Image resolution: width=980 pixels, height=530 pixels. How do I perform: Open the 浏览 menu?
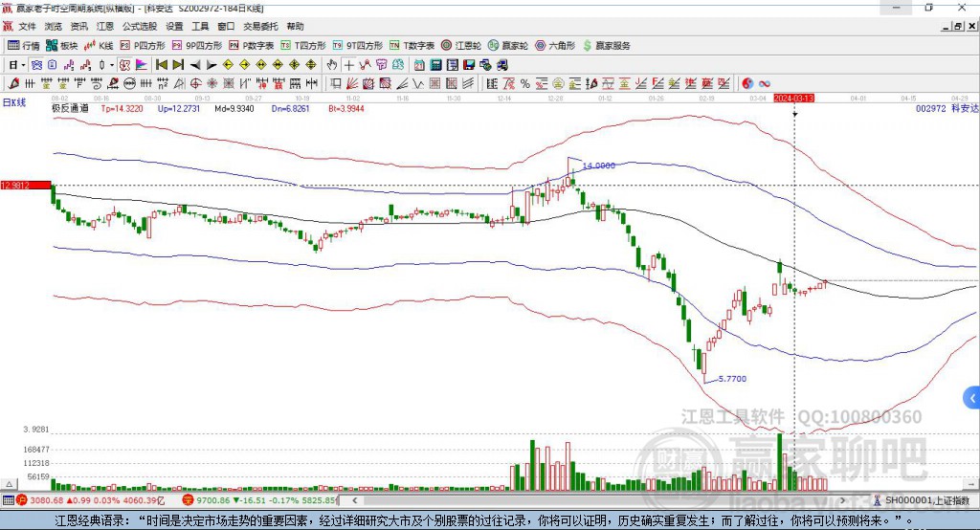pos(54,26)
